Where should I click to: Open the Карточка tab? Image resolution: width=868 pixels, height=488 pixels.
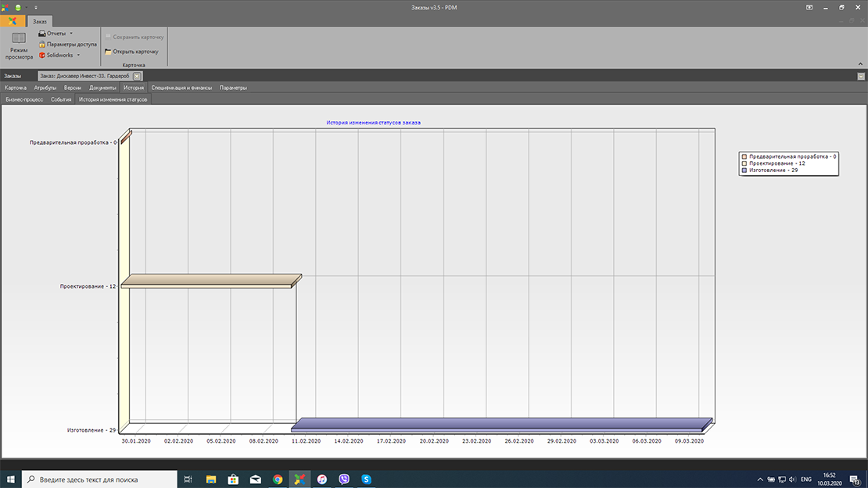point(16,88)
